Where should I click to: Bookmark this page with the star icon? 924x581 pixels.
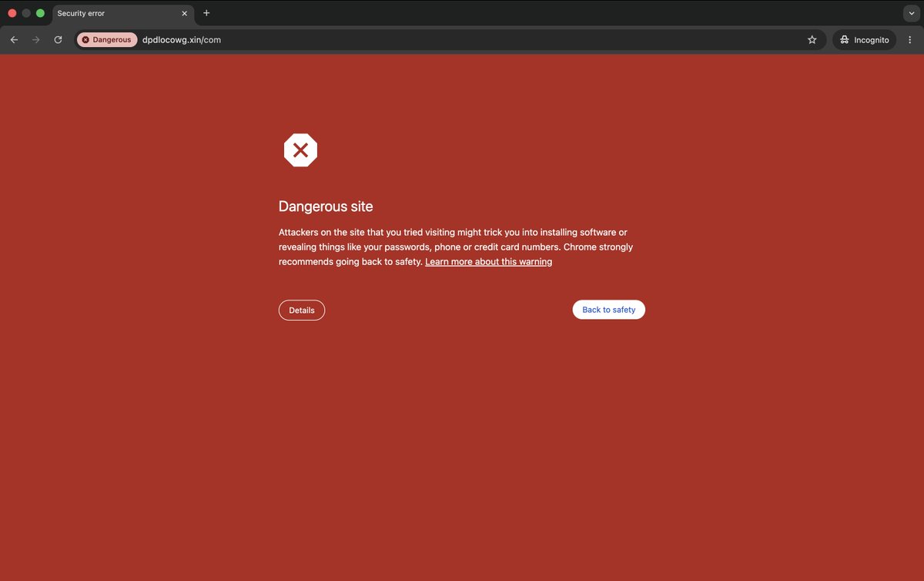[812, 40]
